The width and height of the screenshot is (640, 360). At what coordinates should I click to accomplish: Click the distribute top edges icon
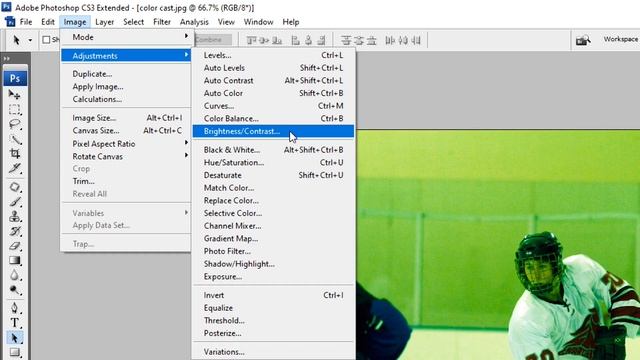(346, 40)
